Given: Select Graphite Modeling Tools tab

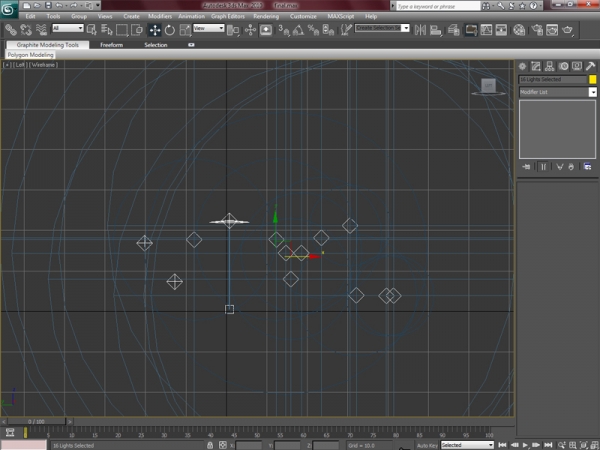Looking at the screenshot, I should pos(48,45).
